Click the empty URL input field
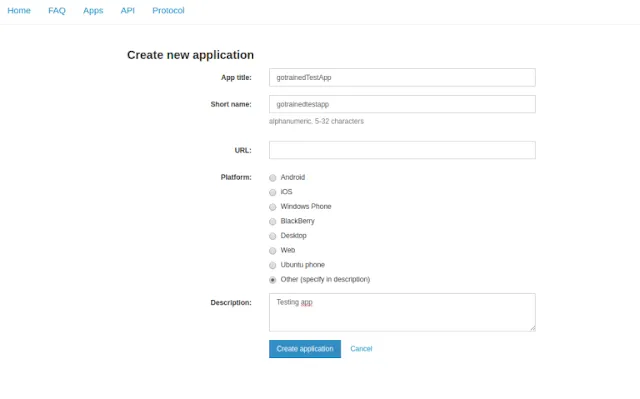This screenshot has height=399, width=640. point(402,150)
